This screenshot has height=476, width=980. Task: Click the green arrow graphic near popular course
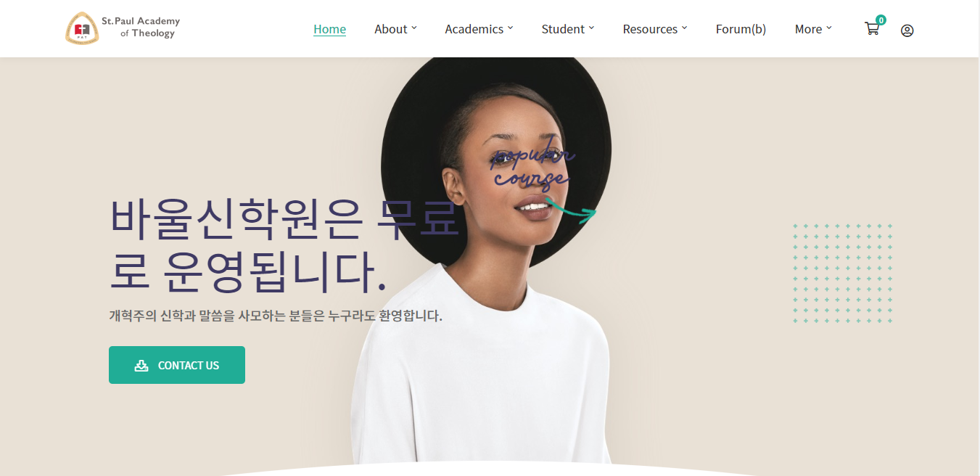571,209
